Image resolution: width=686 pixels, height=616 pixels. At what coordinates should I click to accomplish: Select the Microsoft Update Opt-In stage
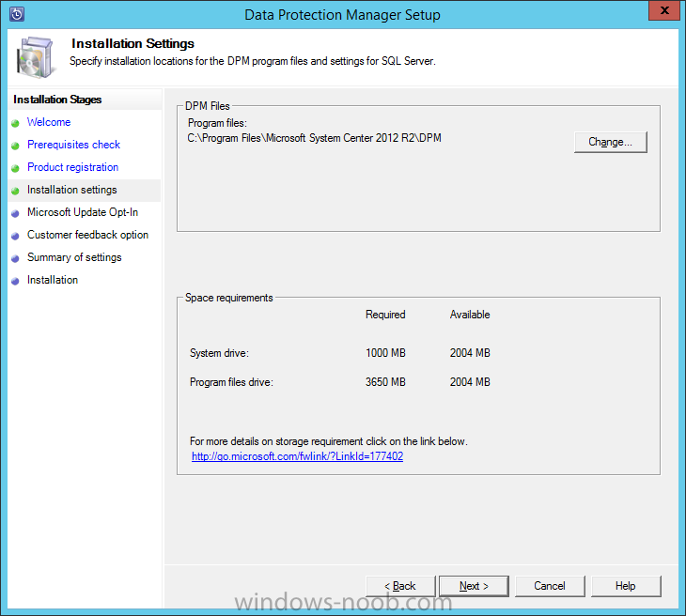[x=83, y=212]
